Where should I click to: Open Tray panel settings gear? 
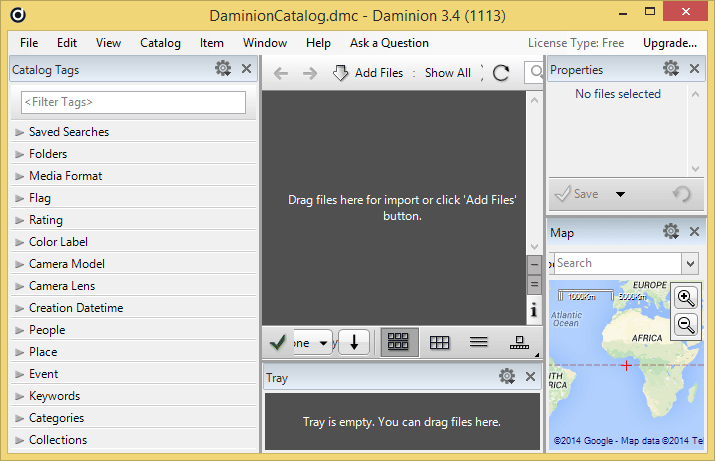(x=507, y=376)
